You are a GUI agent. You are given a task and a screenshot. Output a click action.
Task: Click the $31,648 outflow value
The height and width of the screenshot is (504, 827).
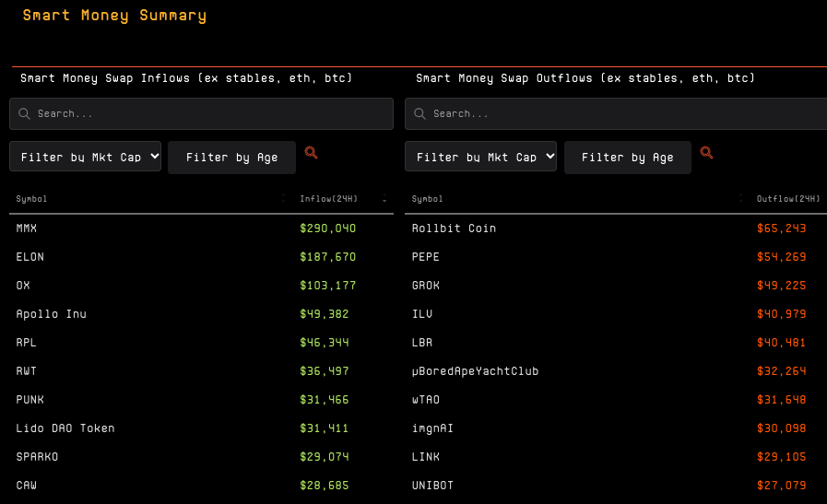pyautogui.click(x=781, y=399)
